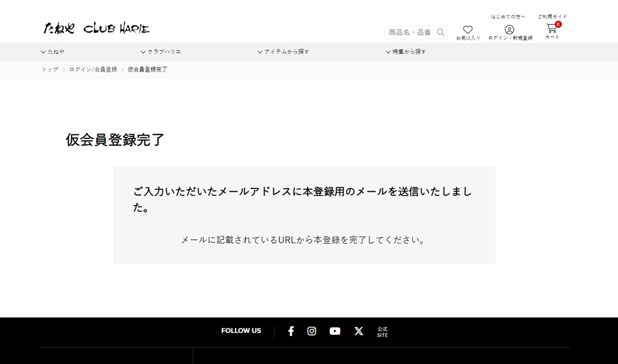This screenshot has height=364, width=618.
Task: Go to トップ breadcrumb
Action: click(50, 70)
